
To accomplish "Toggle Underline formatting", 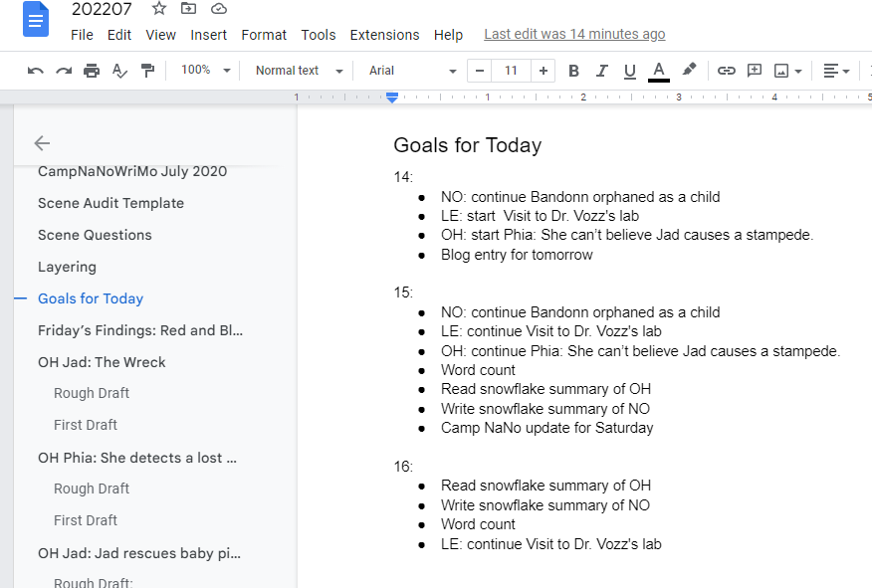I will pyautogui.click(x=629, y=71).
